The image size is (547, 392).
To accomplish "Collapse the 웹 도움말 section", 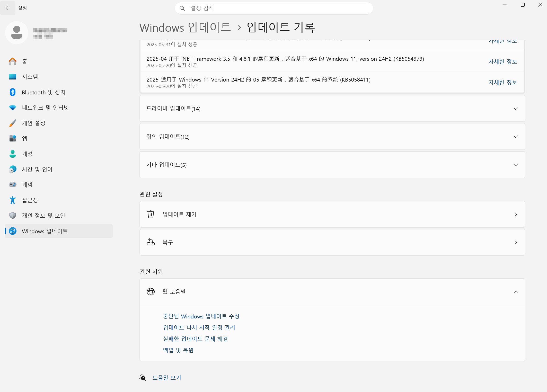I will click(x=515, y=292).
